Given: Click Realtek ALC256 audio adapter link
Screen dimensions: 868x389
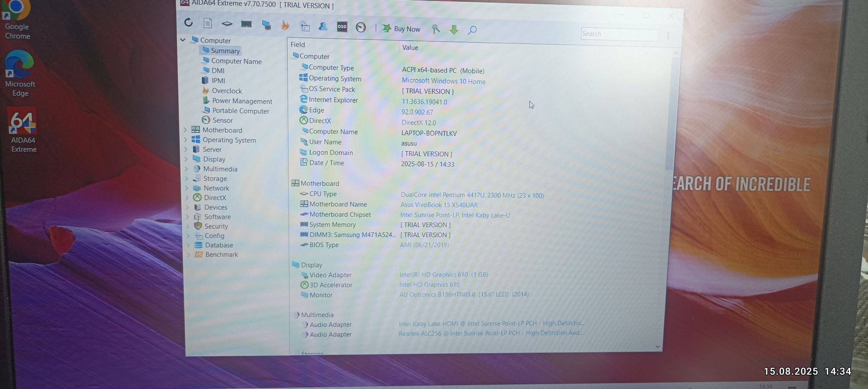Looking at the screenshot, I should pos(491,333).
